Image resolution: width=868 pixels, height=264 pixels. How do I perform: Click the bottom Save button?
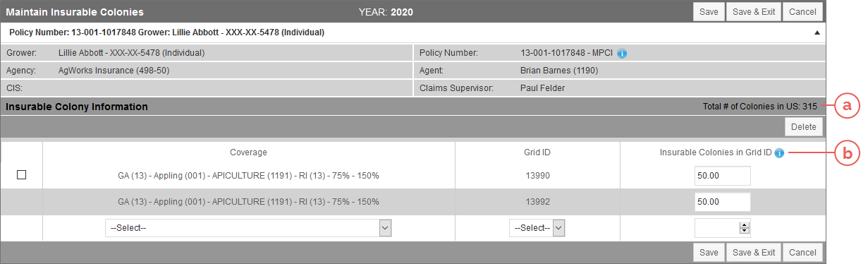coord(709,253)
